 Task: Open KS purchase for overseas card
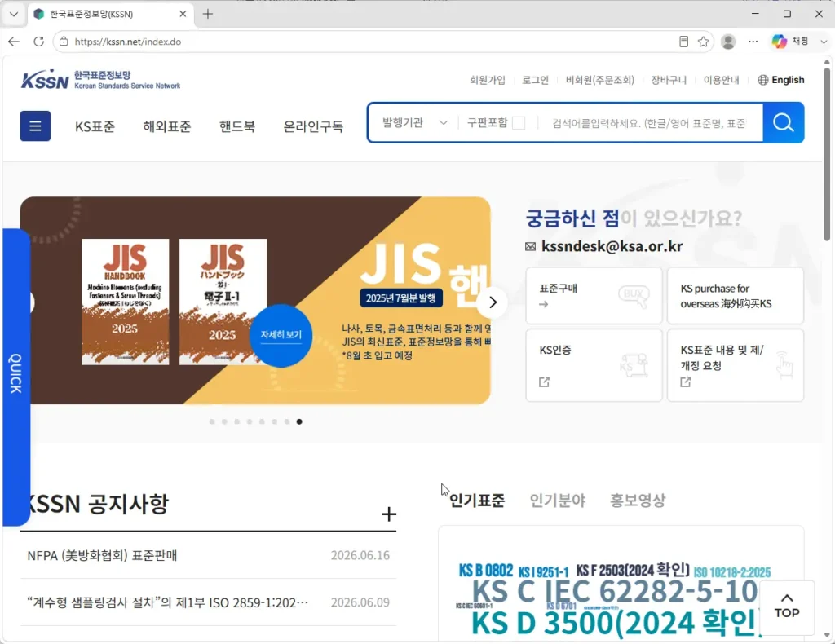pyautogui.click(x=736, y=296)
